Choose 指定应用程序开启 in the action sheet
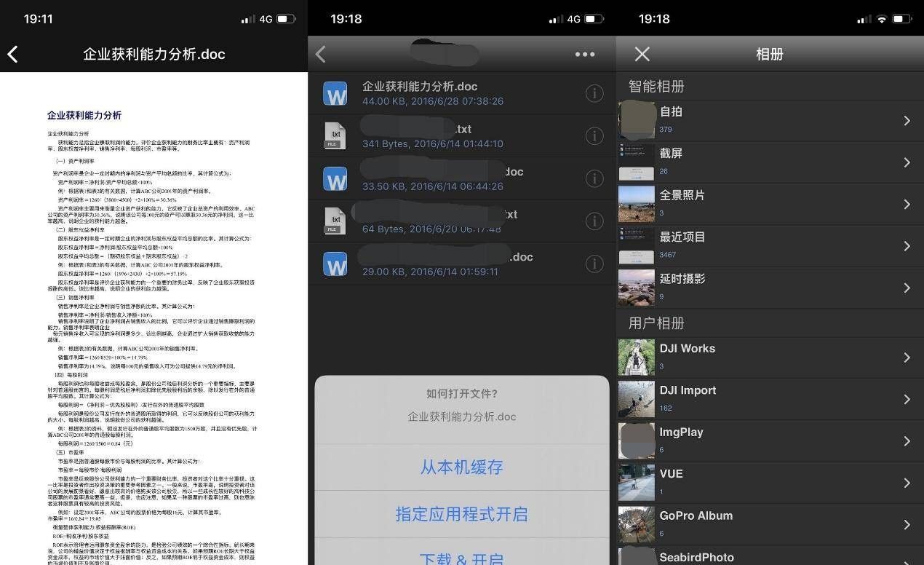The width and height of the screenshot is (924, 565). 461,513
